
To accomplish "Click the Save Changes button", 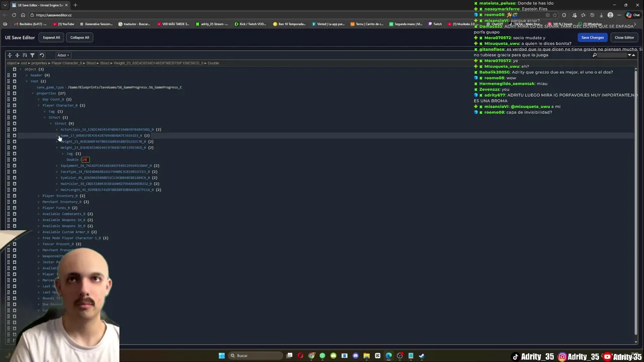I will (x=592, y=38).
